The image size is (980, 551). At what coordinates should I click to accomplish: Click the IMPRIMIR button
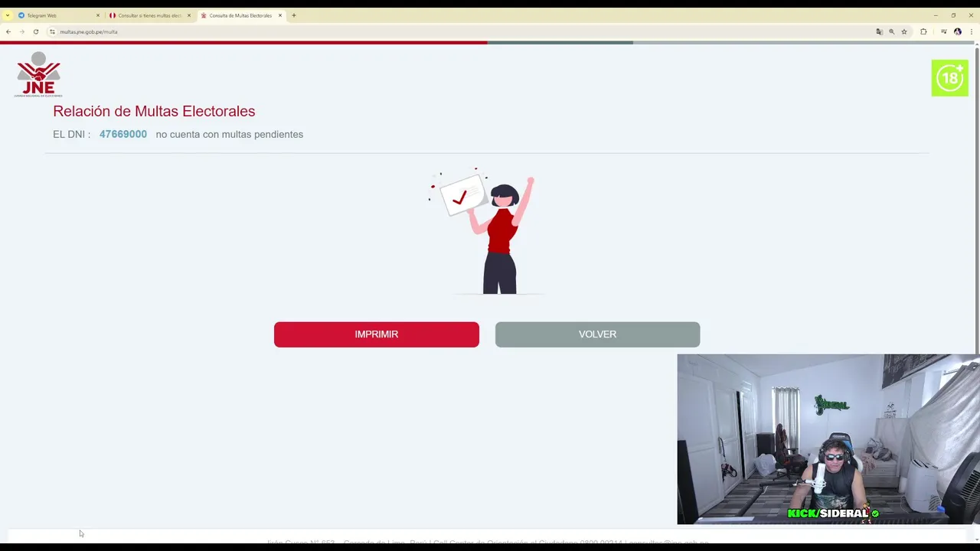(377, 334)
